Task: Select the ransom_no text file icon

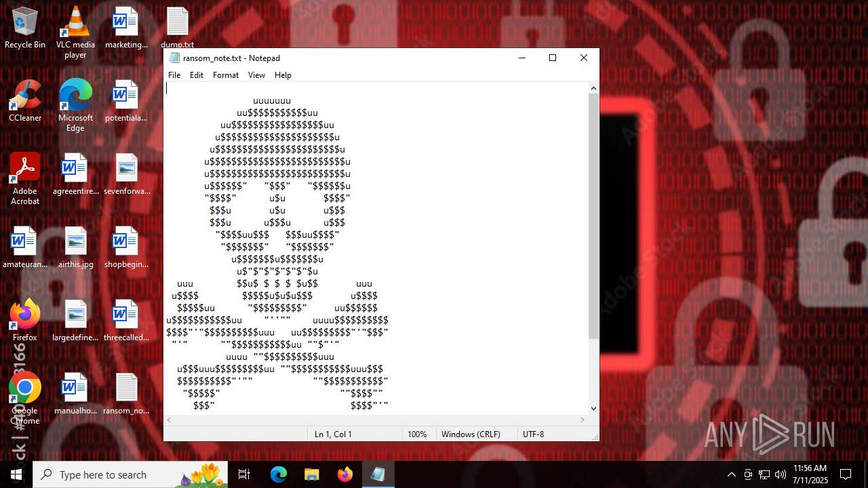Action: click(x=126, y=394)
